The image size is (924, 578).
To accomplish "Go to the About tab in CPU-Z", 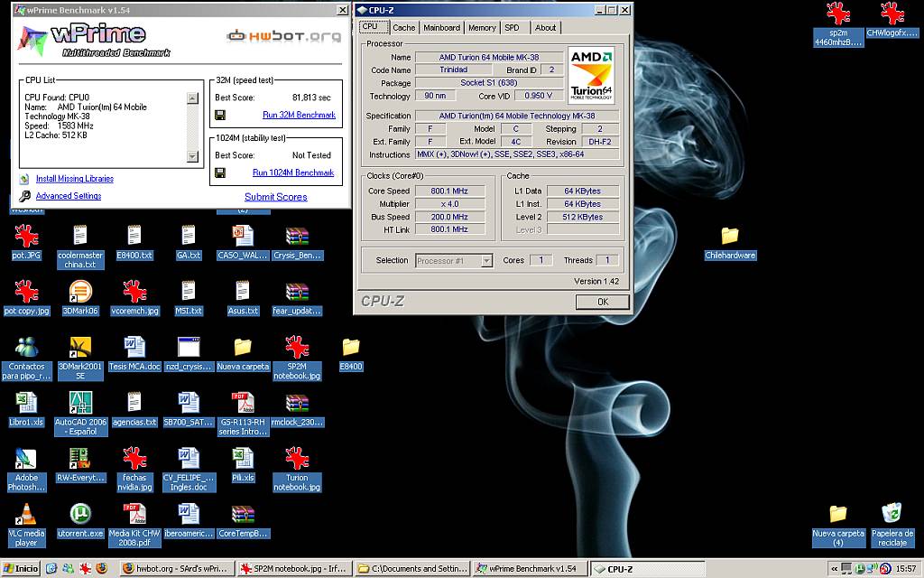I will 545,28.
